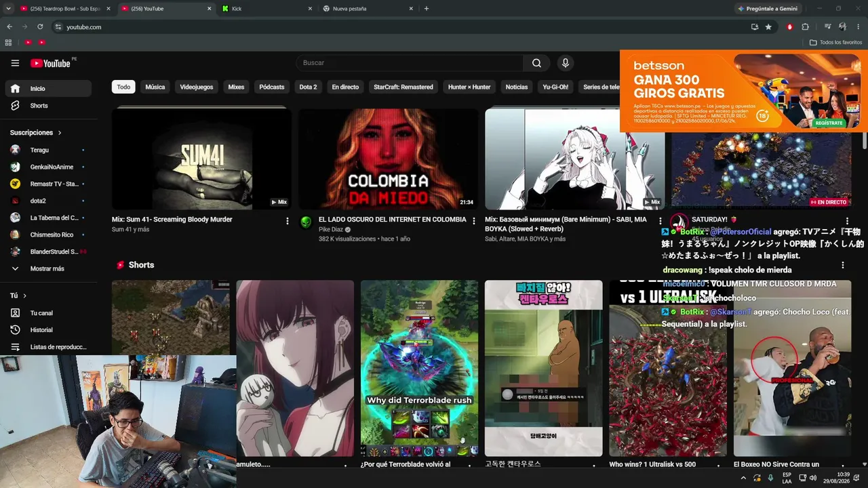Open options for the Colombia video

474,221
